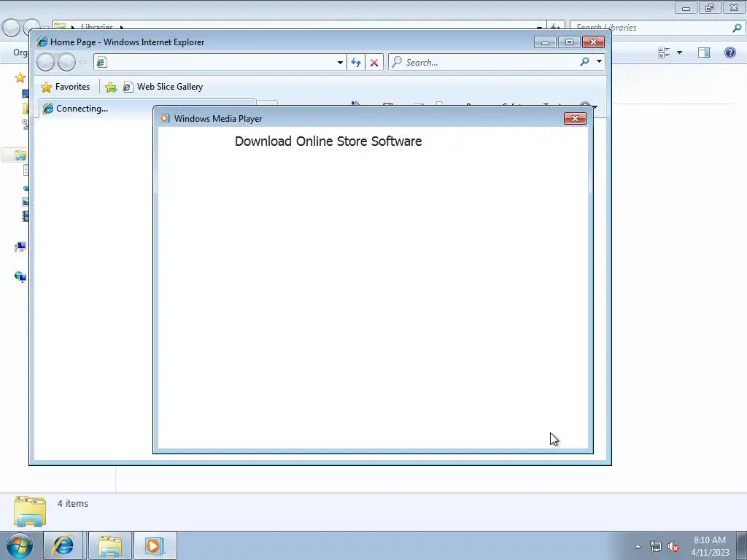
Task: Click the Internet Explorer Search box
Action: [x=484, y=63]
